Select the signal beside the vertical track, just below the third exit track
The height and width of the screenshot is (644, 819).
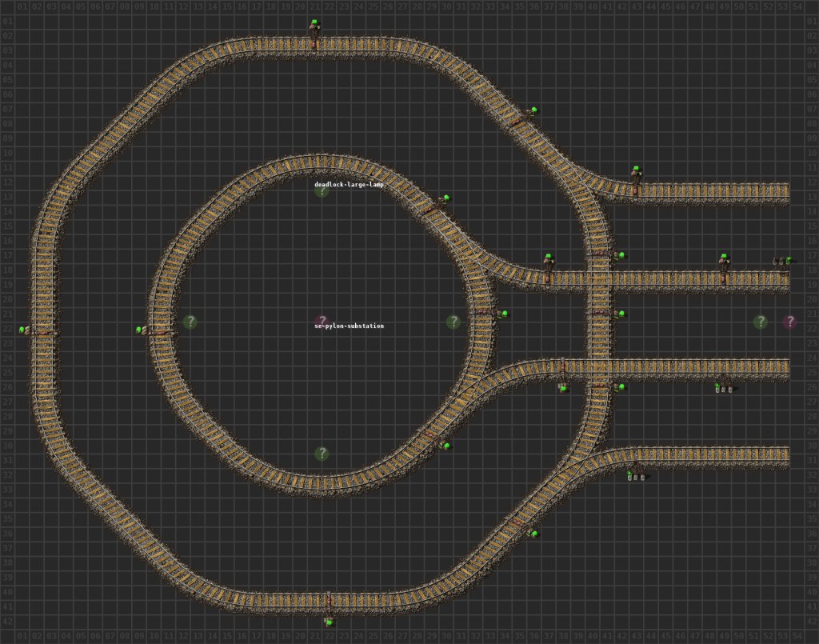pos(620,387)
